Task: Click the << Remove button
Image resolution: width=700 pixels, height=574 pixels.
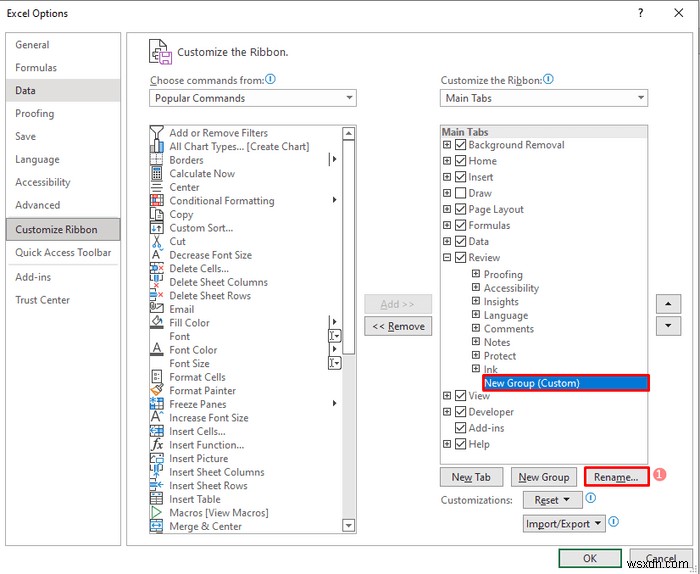Action: [398, 326]
